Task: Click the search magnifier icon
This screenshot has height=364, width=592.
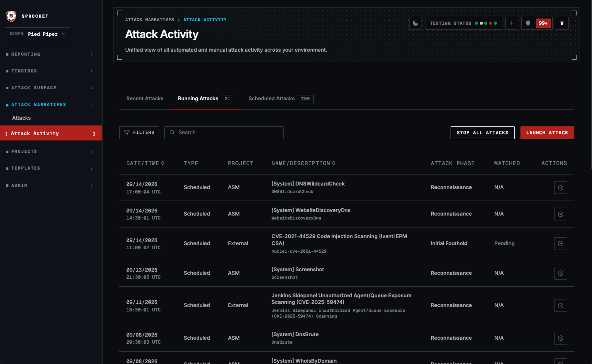Action: click(172, 133)
